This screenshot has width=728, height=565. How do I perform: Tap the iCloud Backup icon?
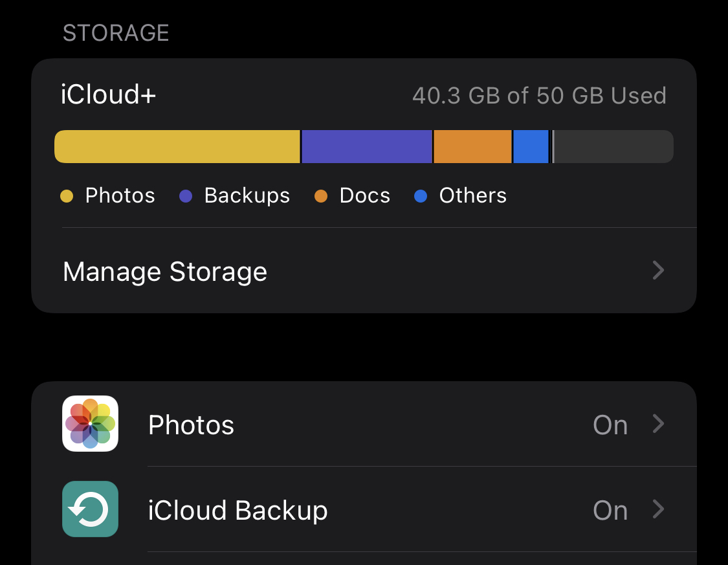[x=90, y=509]
